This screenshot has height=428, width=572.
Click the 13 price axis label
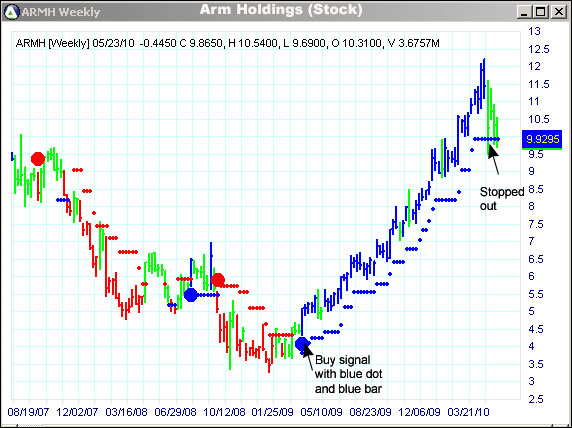coord(534,31)
